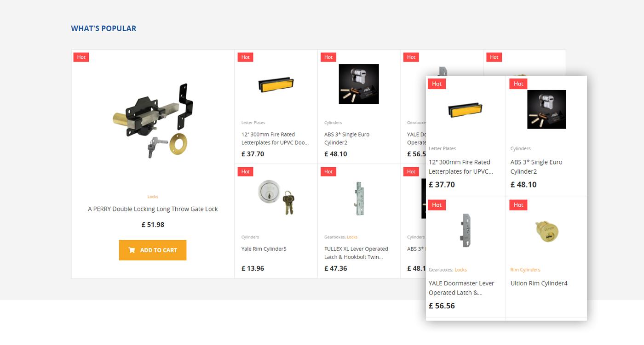The image size is (644, 345).
Task: Open A PERRY Double Locking Long Throw Gate Lock title
Action: click(x=153, y=209)
